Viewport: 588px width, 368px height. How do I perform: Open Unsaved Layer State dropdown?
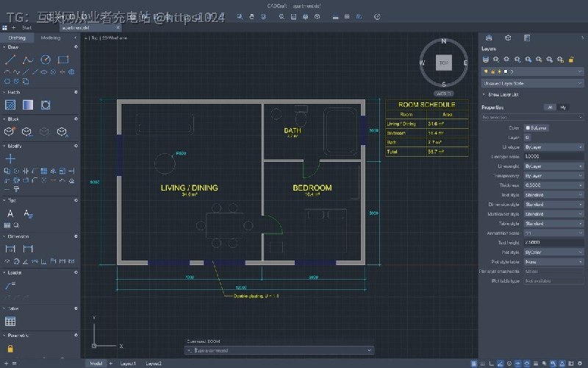(532, 83)
